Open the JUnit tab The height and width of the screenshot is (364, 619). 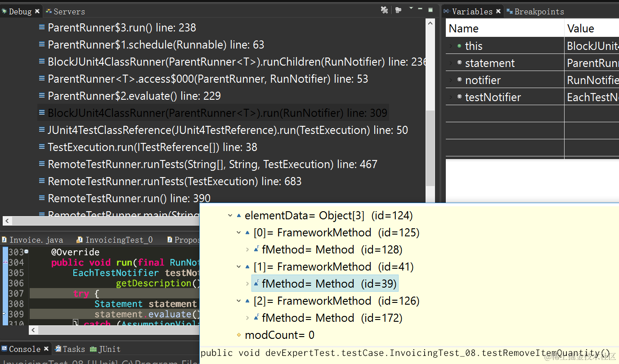105,349
